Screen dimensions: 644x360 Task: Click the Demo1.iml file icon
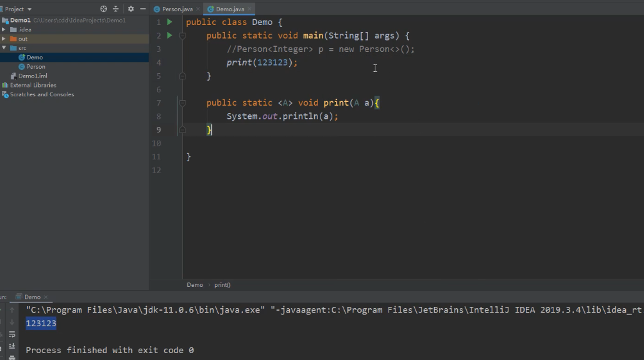14,76
